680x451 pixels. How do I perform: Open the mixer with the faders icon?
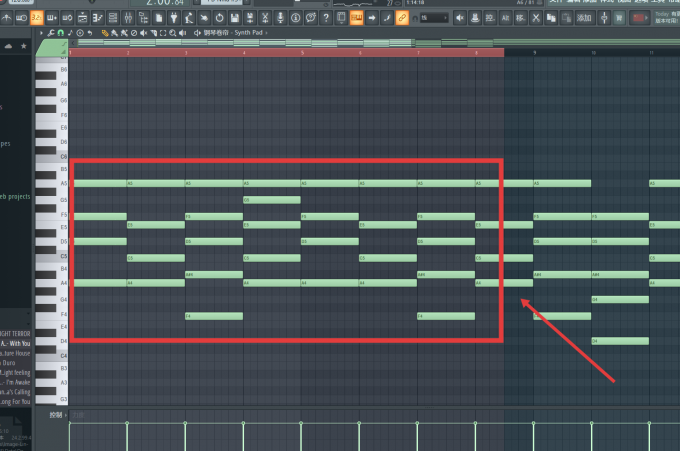[128, 18]
